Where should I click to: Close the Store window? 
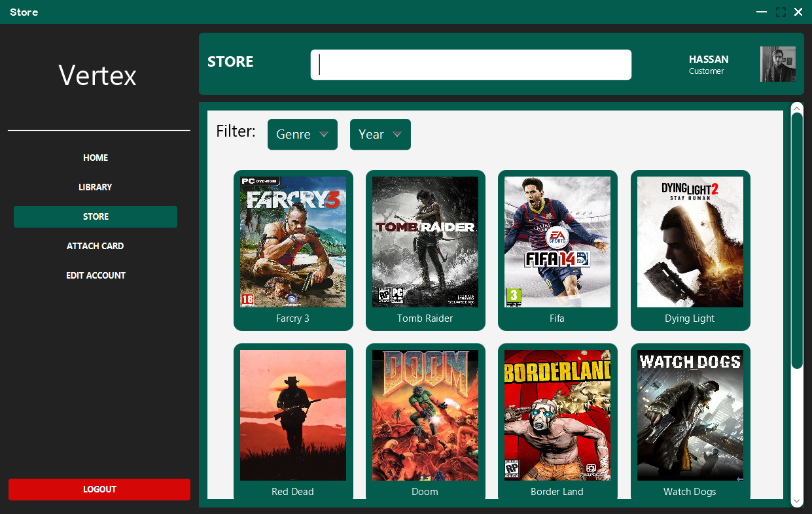[798, 12]
